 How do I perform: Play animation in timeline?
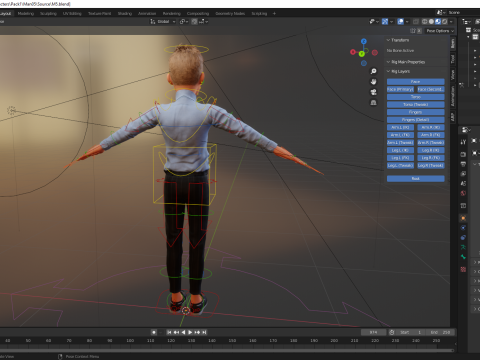[190, 332]
